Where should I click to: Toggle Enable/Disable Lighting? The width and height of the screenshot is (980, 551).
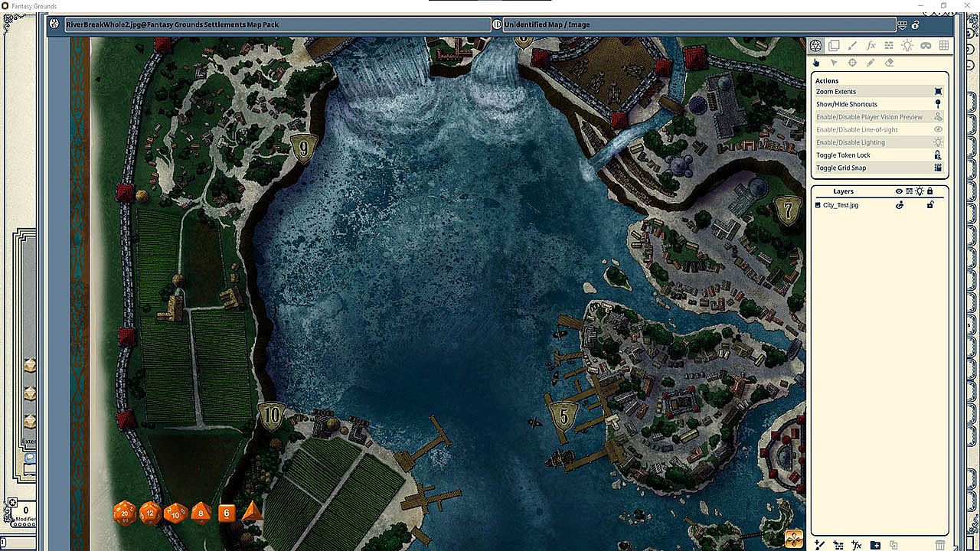click(879, 142)
